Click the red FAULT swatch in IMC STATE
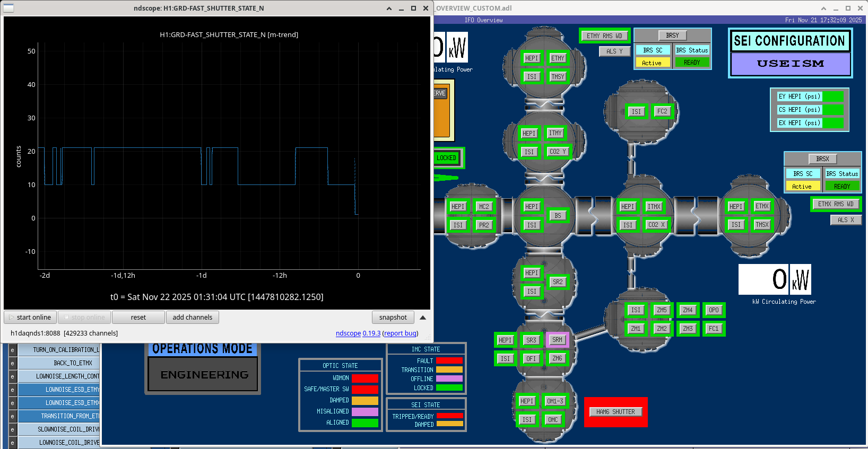868x449 pixels. [x=449, y=361]
